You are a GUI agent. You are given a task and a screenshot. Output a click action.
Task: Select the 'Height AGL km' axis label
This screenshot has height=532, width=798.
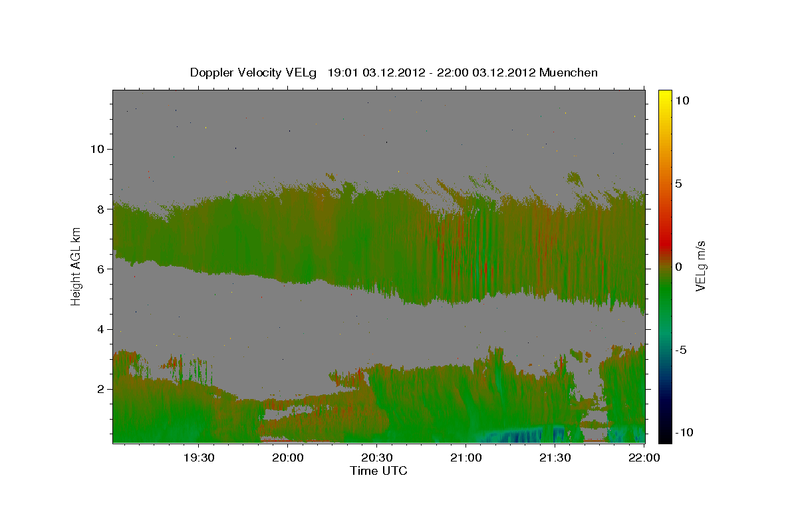(x=76, y=266)
